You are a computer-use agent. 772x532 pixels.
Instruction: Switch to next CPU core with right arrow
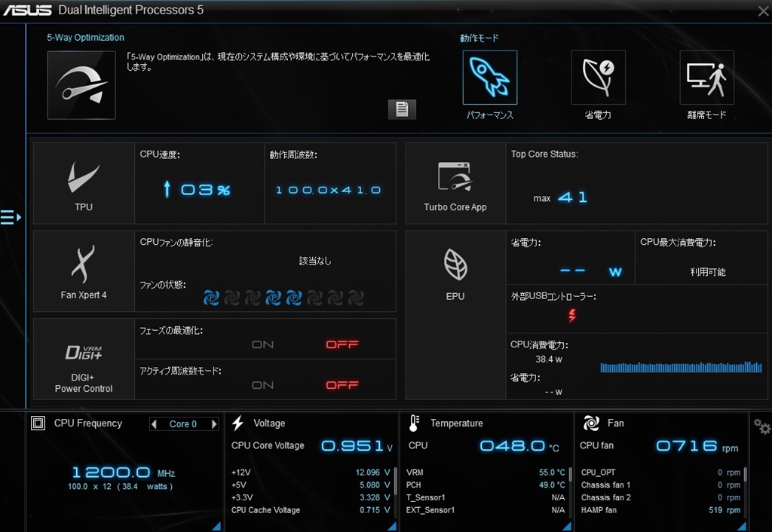tap(214, 424)
